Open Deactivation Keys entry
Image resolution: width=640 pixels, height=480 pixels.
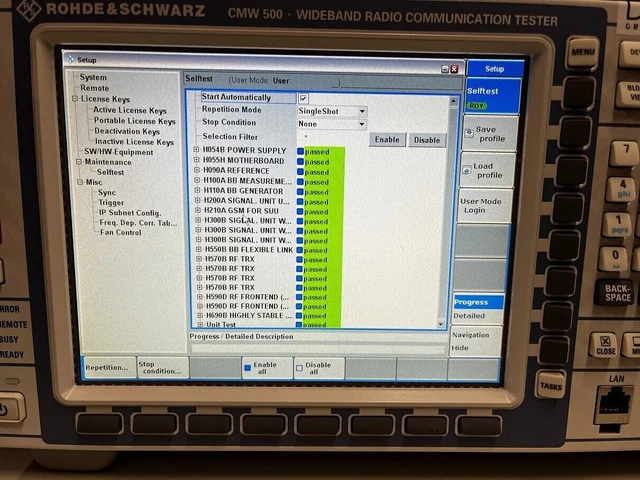[x=127, y=131]
